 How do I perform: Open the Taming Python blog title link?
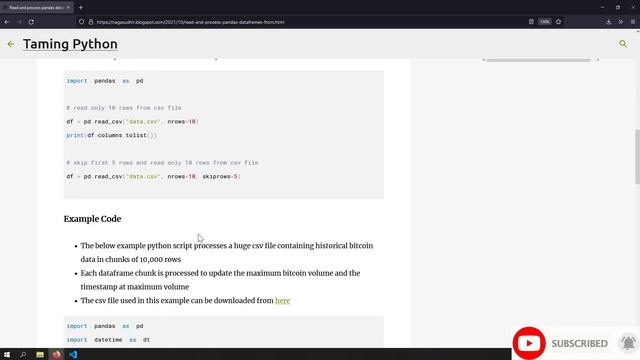point(70,44)
